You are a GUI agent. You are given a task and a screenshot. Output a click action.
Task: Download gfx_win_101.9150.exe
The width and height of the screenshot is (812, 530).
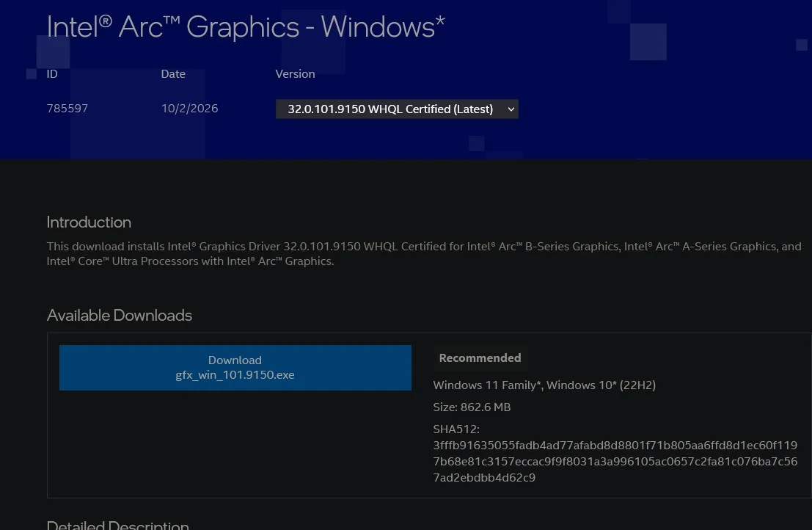point(235,367)
